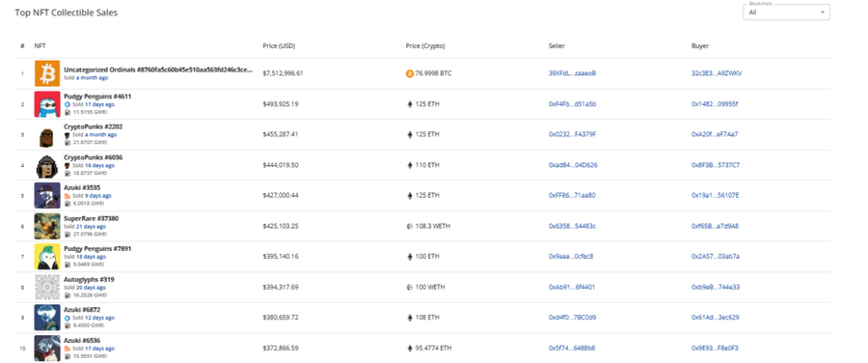Click the Buyer column header
The width and height of the screenshot is (868, 363).
(x=700, y=46)
